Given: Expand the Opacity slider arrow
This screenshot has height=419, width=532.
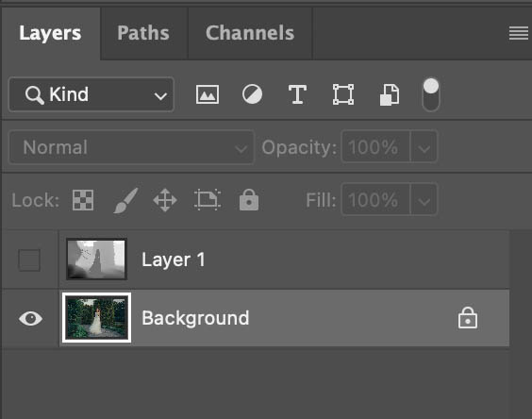Looking at the screenshot, I should (424, 147).
